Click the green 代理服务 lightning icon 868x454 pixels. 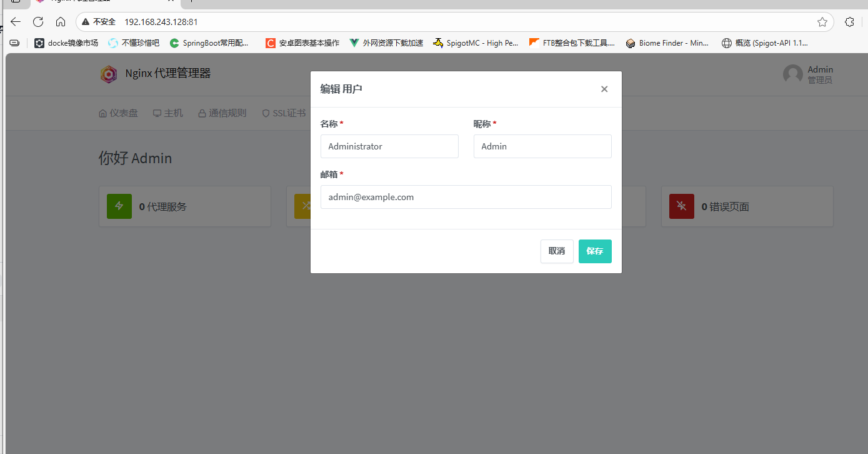pyautogui.click(x=119, y=206)
